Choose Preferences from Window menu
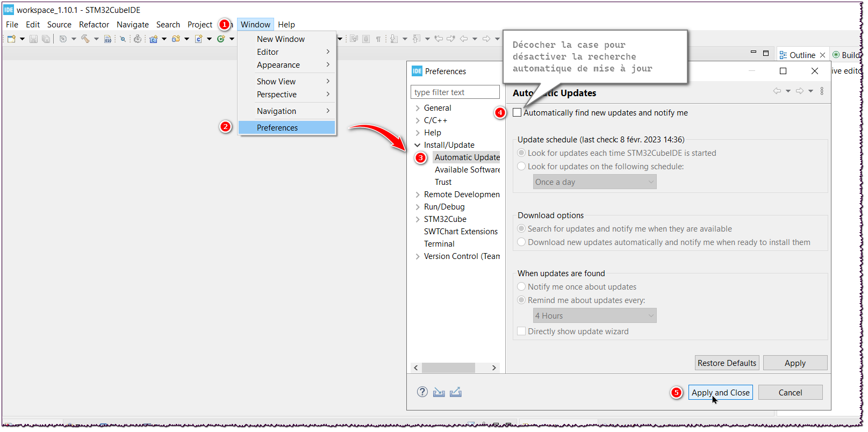868x432 pixels. pos(286,127)
